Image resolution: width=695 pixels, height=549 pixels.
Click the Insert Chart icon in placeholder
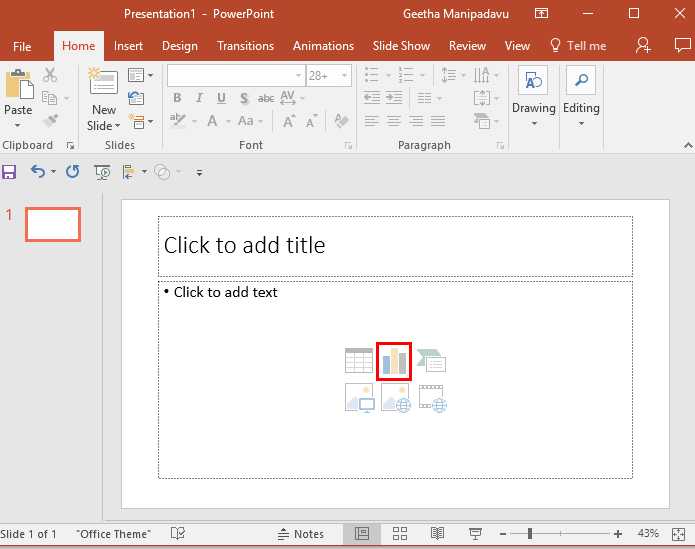point(394,361)
